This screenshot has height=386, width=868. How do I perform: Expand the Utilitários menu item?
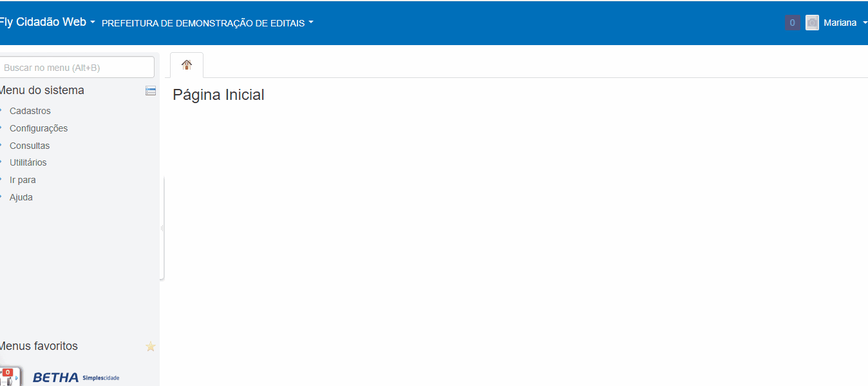[x=28, y=162]
